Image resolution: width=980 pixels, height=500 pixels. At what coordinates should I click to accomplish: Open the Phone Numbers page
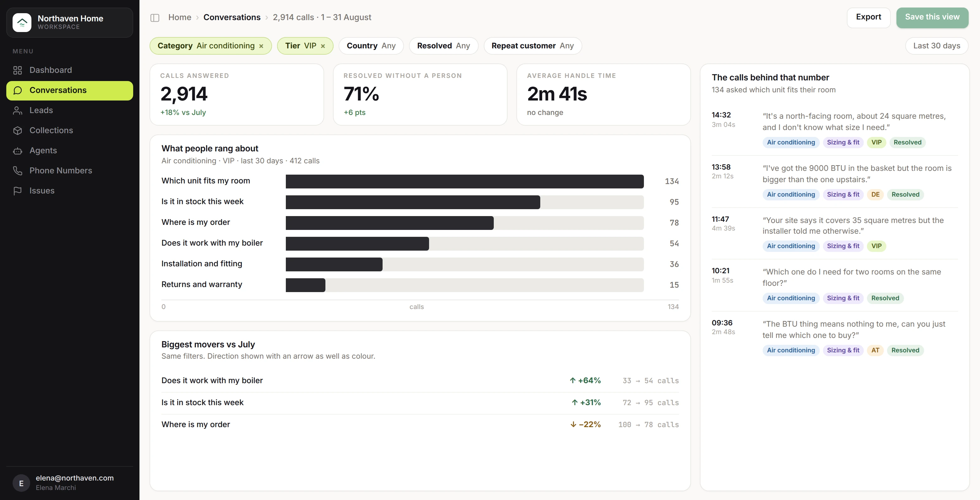70,171
